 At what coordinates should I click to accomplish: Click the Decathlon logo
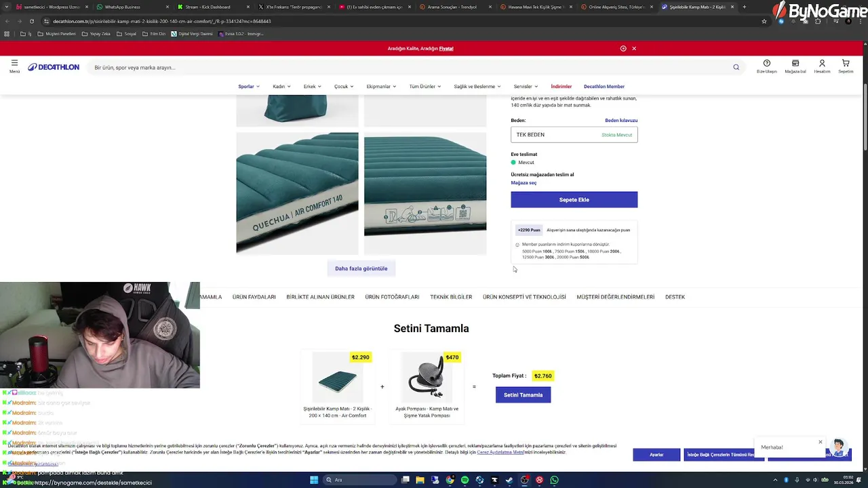(x=54, y=67)
